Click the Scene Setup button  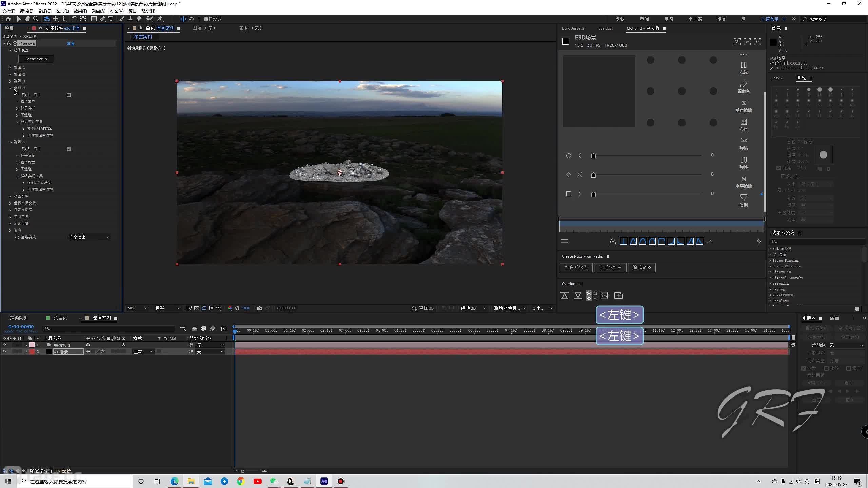[36, 59]
